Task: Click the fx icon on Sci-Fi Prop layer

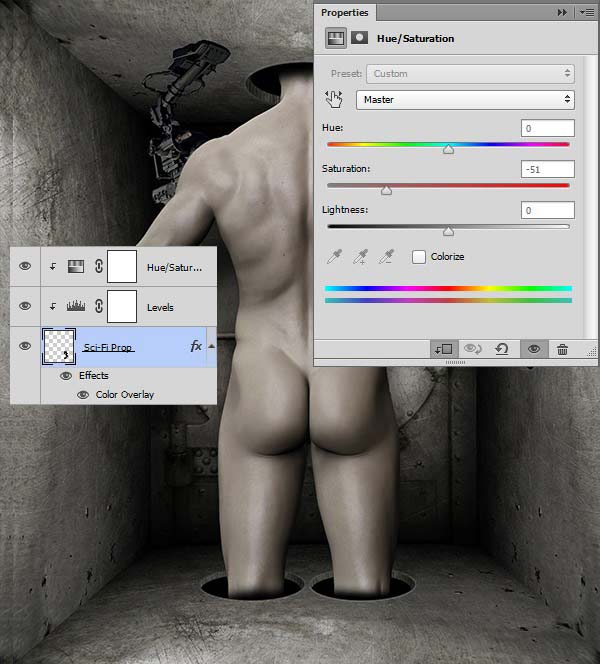Action: 196,346
